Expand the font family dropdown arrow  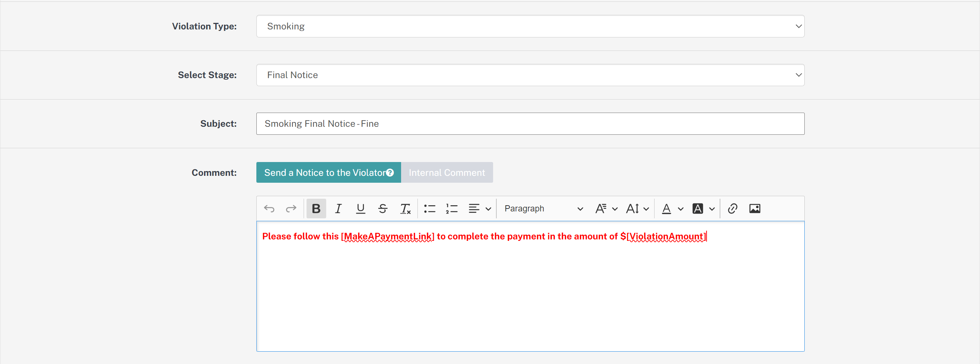(615, 209)
